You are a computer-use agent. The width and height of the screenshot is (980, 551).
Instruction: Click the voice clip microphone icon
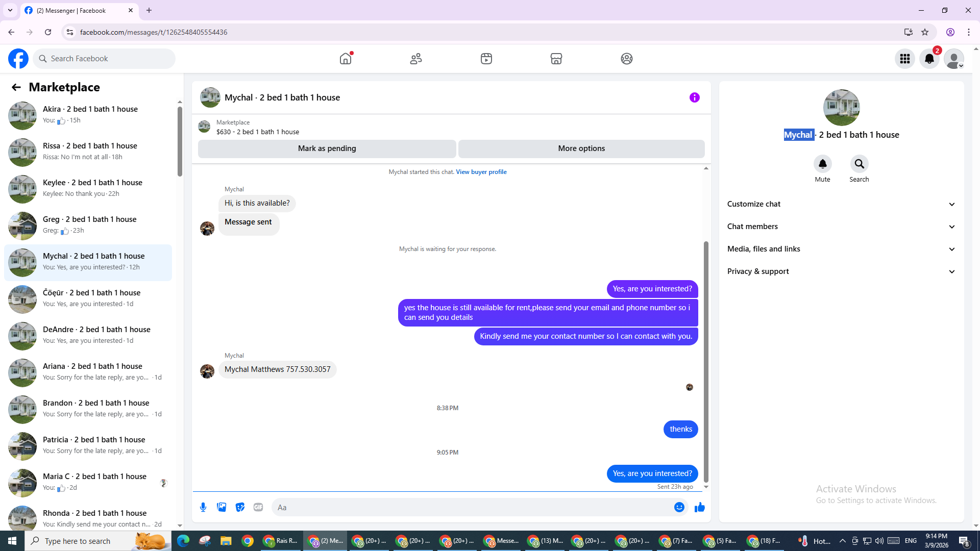(x=203, y=507)
